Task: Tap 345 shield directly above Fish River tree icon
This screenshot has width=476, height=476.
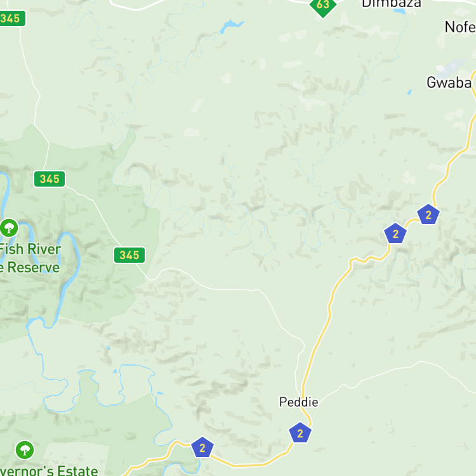Action: click(50, 179)
